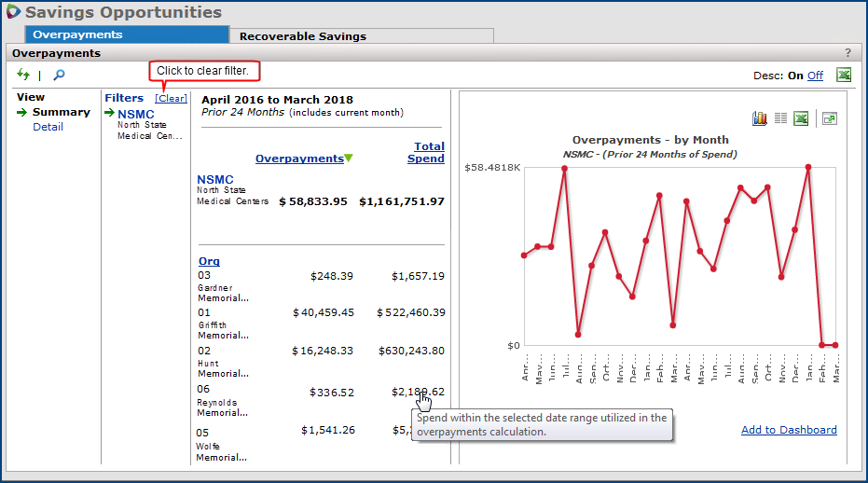Screen dimensions: 868x483
Task: Show chart data as table grid icon
Action: pos(779,118)
